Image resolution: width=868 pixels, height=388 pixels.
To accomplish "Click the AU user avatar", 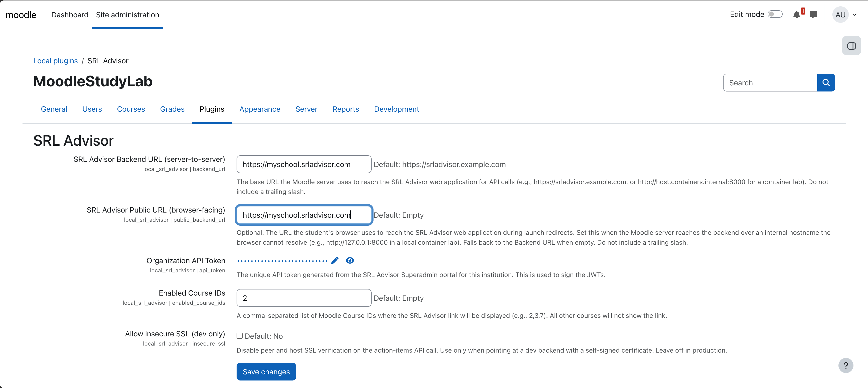I will click(x=840, y=15).
